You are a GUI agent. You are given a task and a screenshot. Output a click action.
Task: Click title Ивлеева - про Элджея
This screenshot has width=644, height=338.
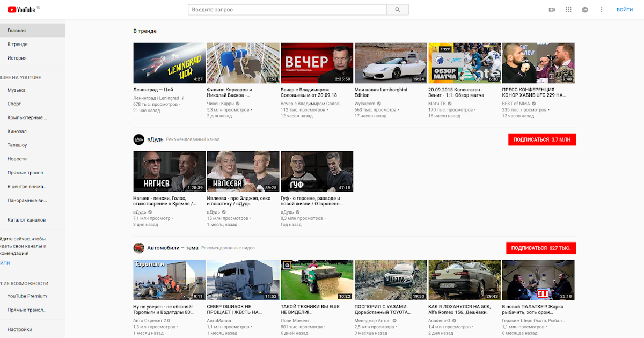tap(239, 201)
